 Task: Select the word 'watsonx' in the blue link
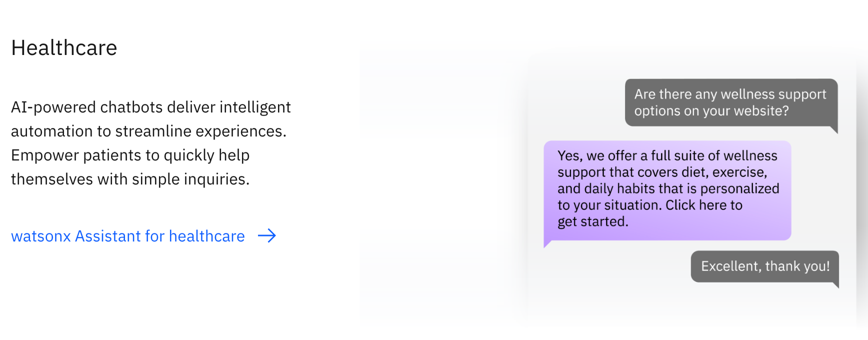point(41,236)
